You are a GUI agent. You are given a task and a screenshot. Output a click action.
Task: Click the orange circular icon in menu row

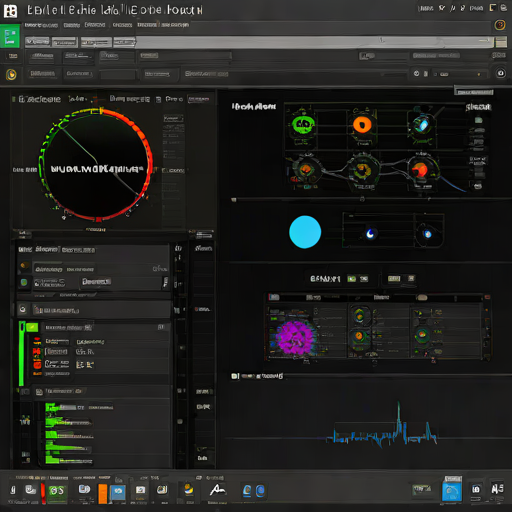point(500,25)
